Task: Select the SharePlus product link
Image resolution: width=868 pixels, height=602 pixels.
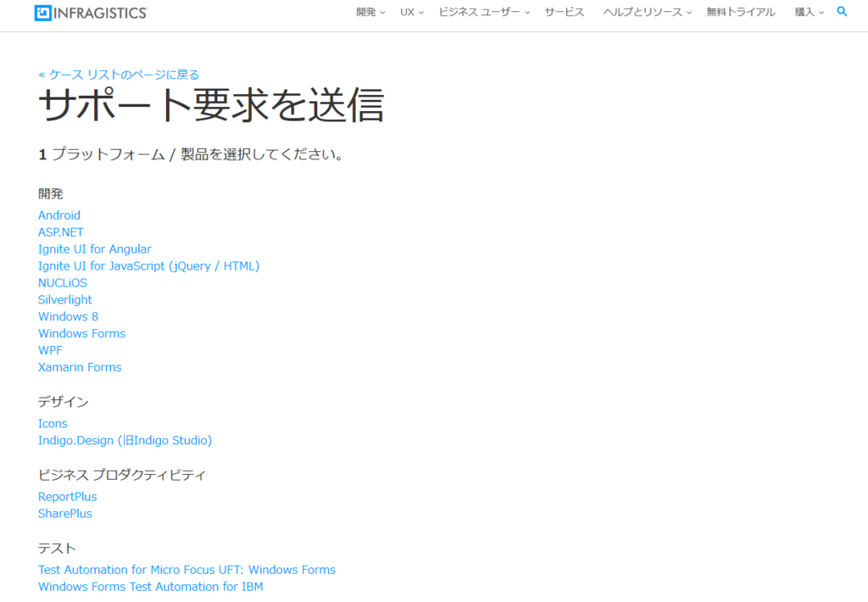Action: [x=64, y=513]
